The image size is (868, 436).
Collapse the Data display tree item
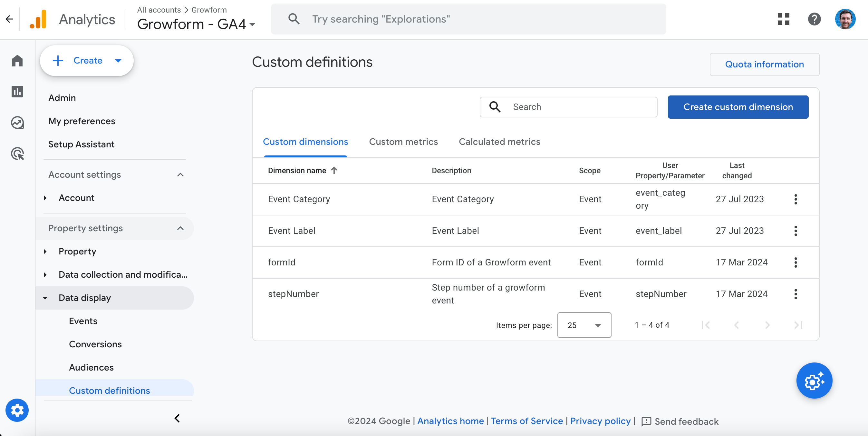[45, 298]
